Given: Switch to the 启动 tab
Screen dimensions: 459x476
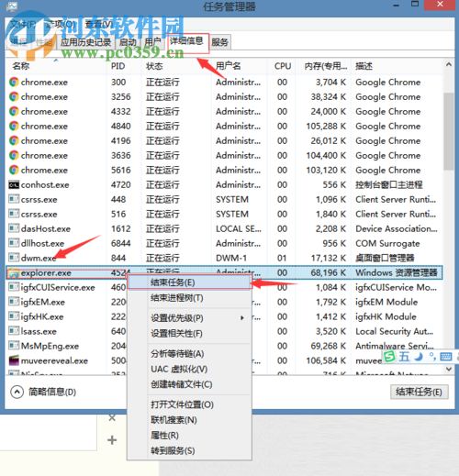Looking at the screenshot, I should pyautogui.click(x=128, y=42).
